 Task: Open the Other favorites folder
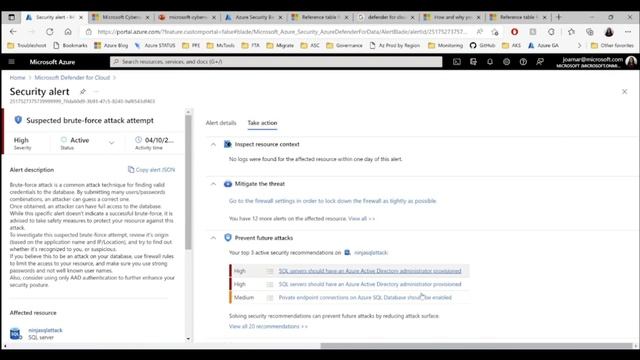(x=612, y=45)
